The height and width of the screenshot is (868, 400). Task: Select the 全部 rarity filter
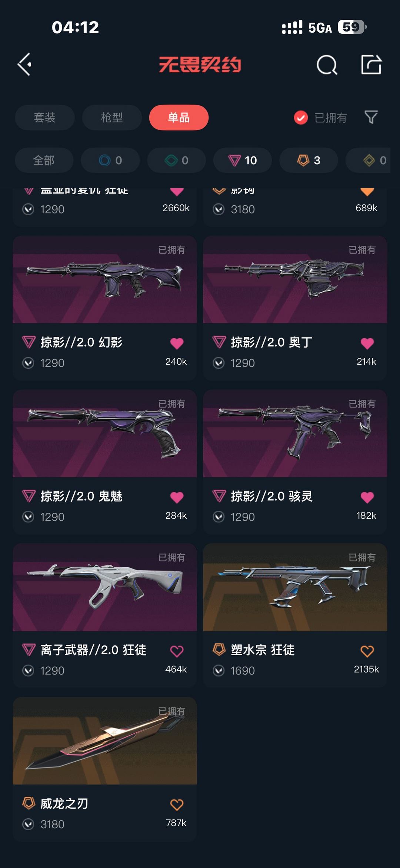click(44, 160)
